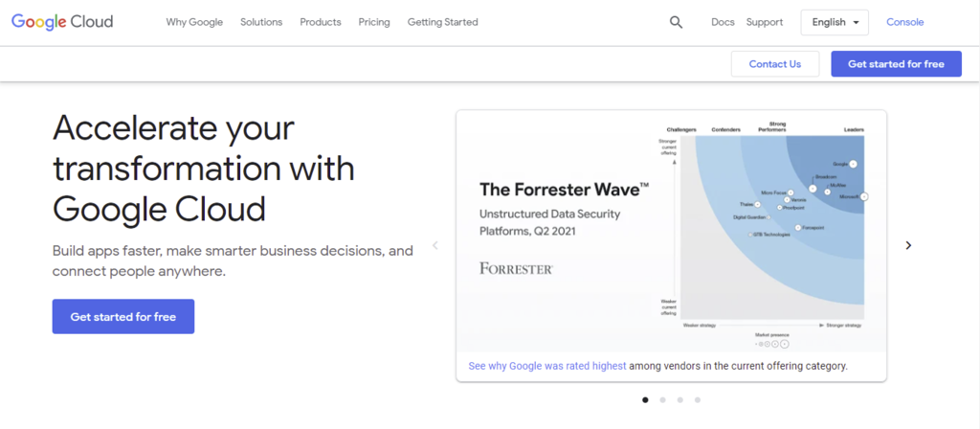Open the Solutions menu
The image size is (980, 429).
pos(261,22)
